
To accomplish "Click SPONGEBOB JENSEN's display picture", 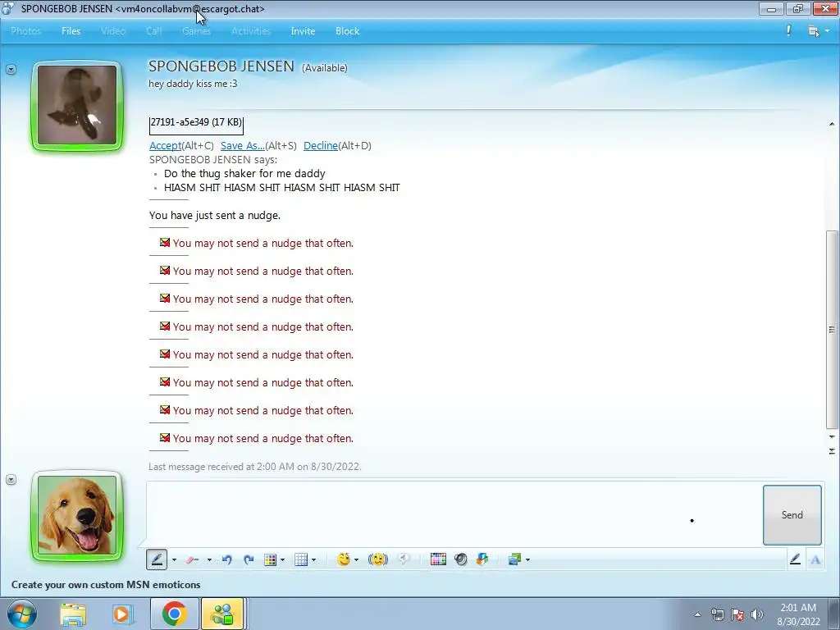I will coord(77,105).
